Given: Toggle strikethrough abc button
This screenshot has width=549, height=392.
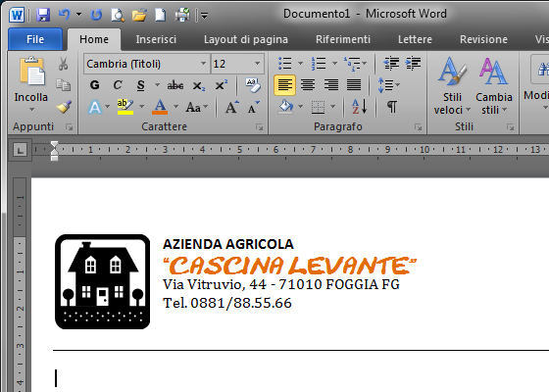Looking at the screenshot, I should click(175, 85).
